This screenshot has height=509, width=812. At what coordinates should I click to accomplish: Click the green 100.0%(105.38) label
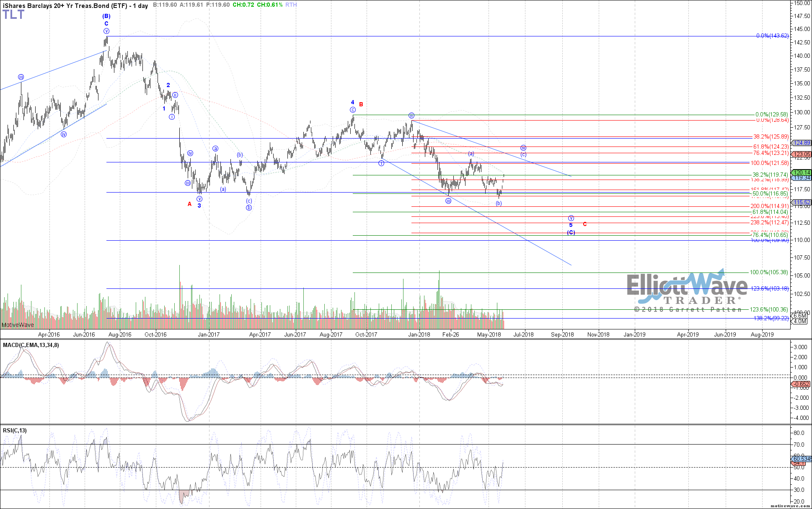769,272
